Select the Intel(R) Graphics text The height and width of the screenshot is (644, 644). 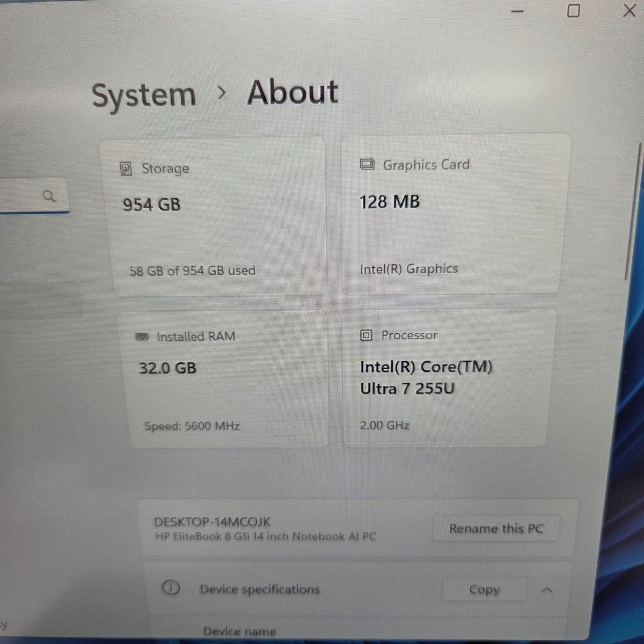click(409, 269)
